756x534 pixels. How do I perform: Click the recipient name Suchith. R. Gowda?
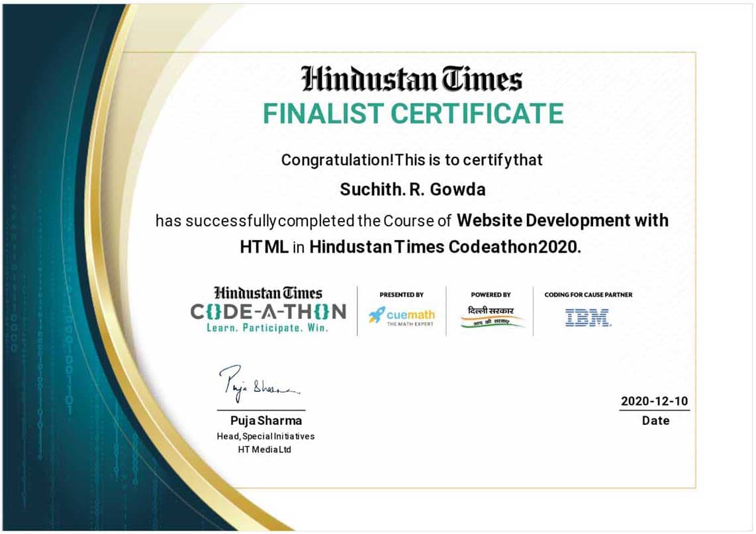point(412,189)
